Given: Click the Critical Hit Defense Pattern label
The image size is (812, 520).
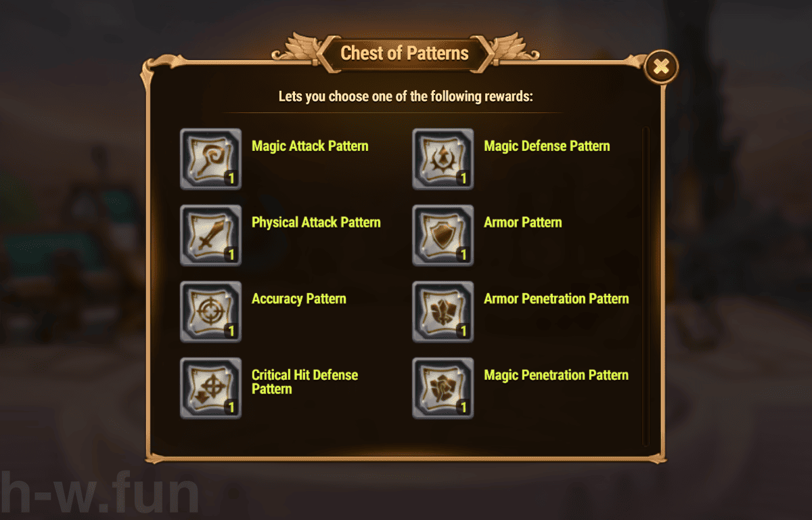Looking at the screenshot, I should pyautogui.click(x=304, y=383).
